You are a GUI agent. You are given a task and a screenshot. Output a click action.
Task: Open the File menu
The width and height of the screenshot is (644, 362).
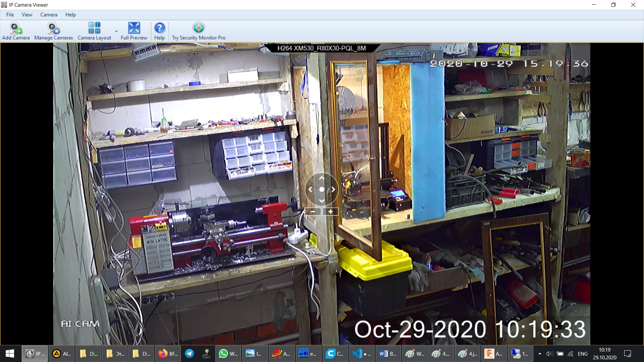coord(10,15)
